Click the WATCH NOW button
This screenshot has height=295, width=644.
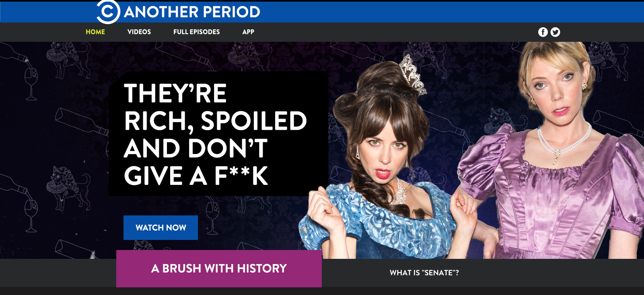click(x=160, y=227)
